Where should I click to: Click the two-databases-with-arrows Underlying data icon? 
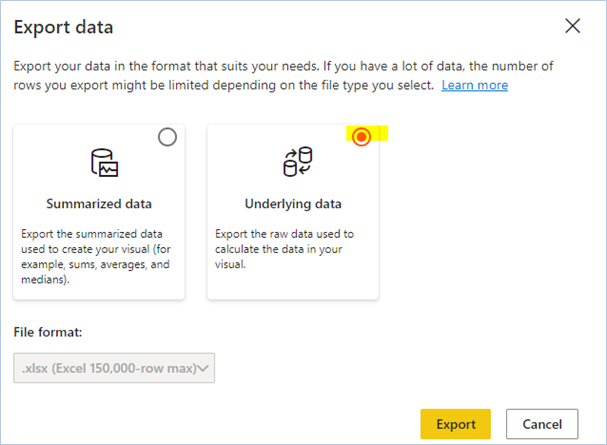(298, 162)
